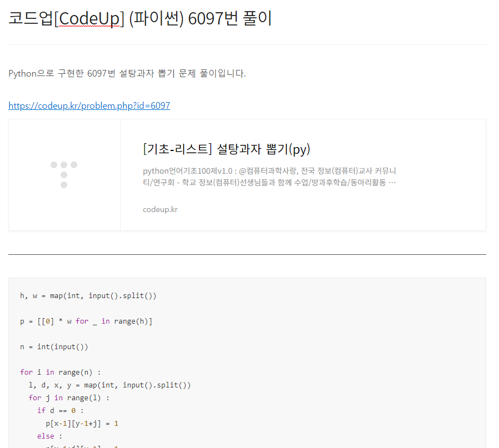Viewport: 499px width, 448px height.
Task: Click code line 'p = [[0] * w for _ in range(h)]'
Action: click(x=86, y=321)
